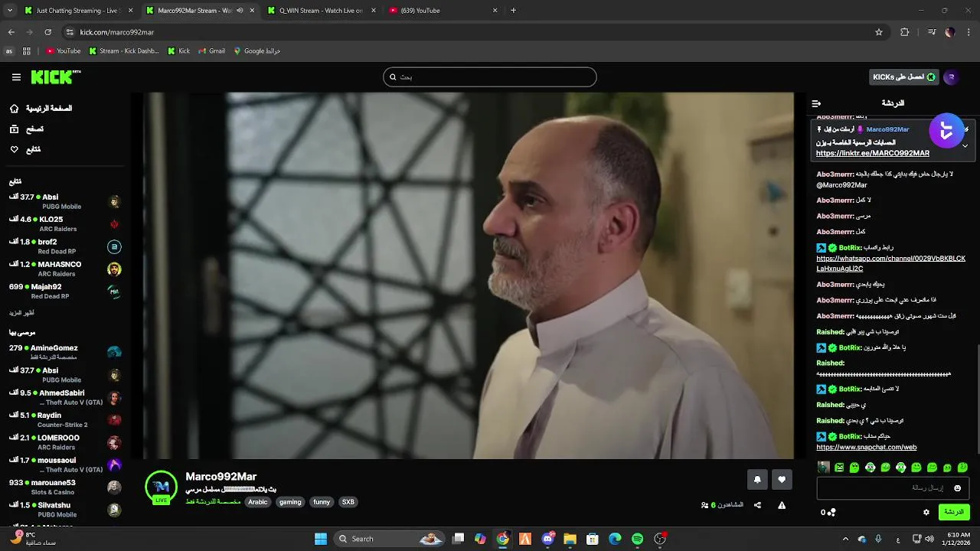
Task: Click the streamer photo emote
Action: [x=823, y=467]
